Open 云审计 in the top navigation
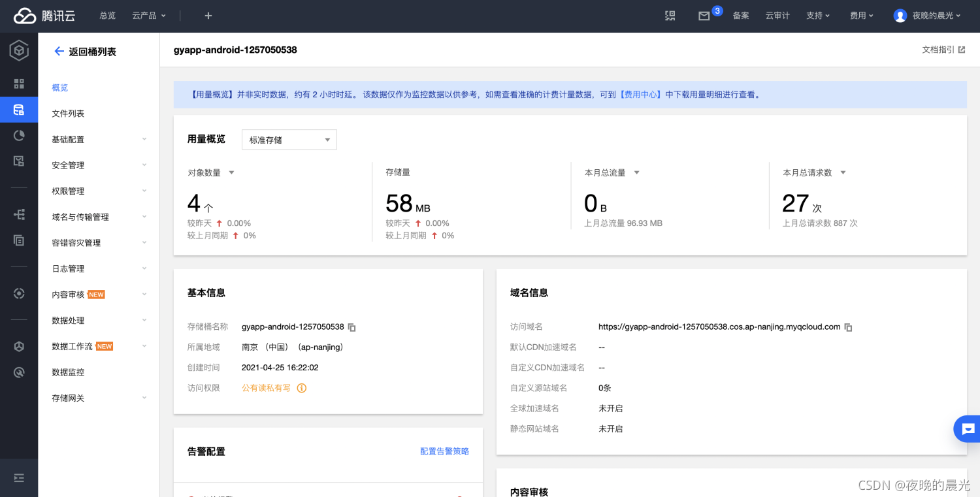This screenshot has width=980, height=497. coord(777,16)
